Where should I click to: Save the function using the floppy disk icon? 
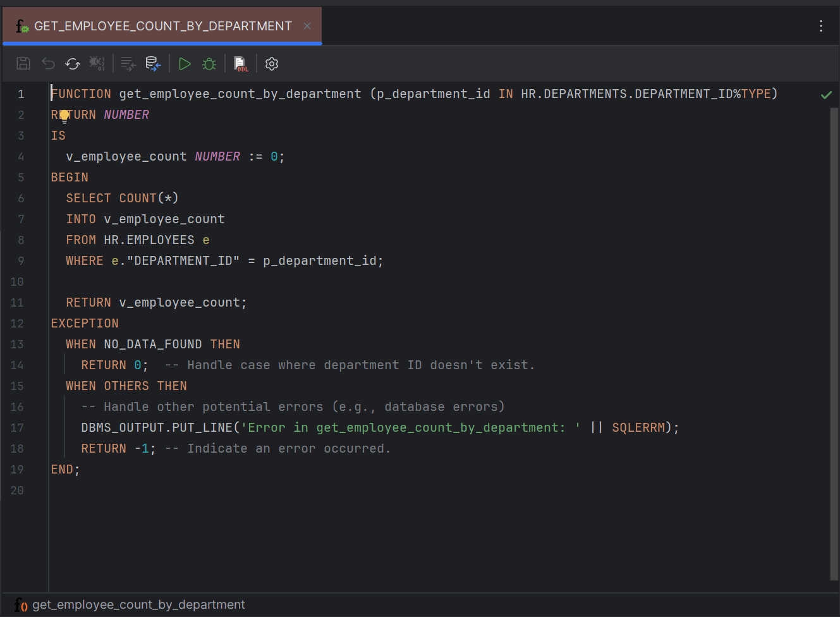pyautogui.click(x=23, y=63)
